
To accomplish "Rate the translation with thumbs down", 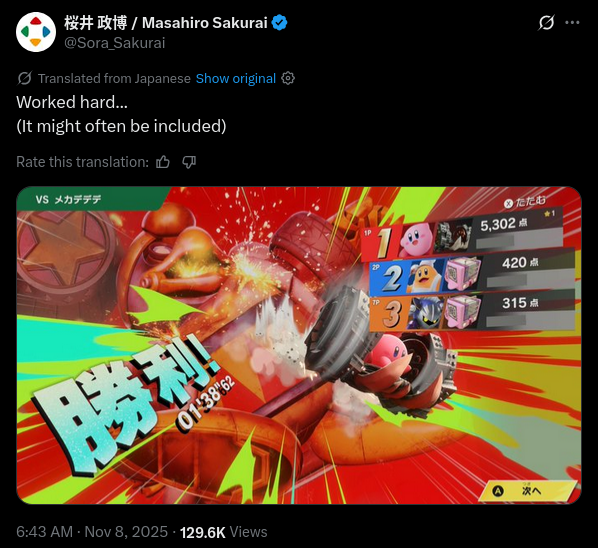I will (189, 162).
